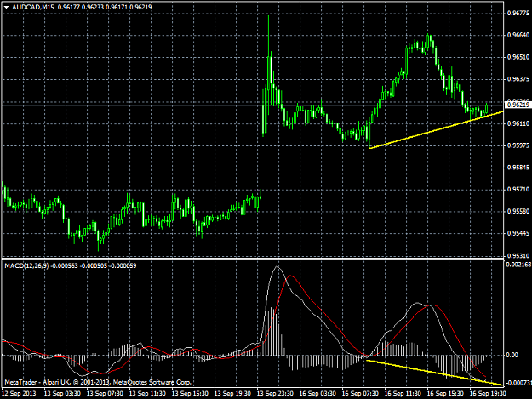
Task: Click the MACD(12,26,9) indicator label
Action: point(26,265)
